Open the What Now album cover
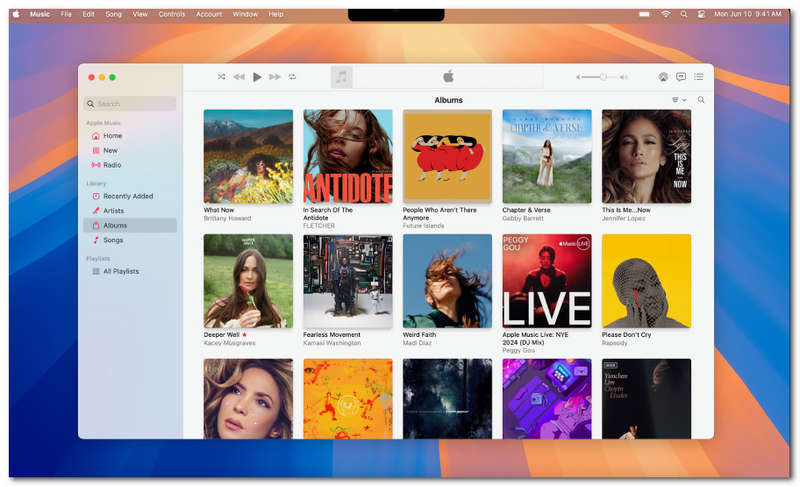The image size is (800, 487). (x=248, y=156)
